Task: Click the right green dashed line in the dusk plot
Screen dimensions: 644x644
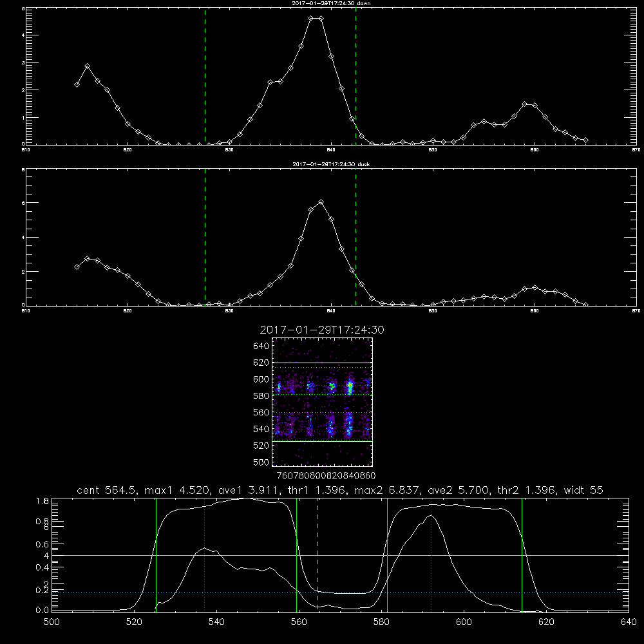Action: tap(355, 237)
